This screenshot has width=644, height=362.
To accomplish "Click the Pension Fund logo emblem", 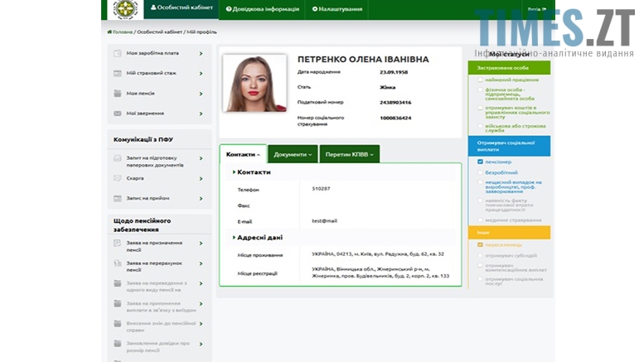I will click(x=125, y=9).
